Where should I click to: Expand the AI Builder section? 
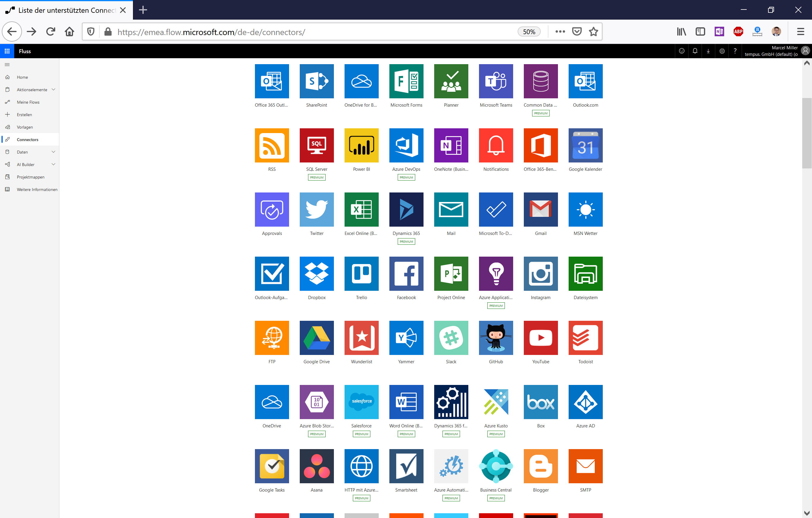[x=30, y=164]
